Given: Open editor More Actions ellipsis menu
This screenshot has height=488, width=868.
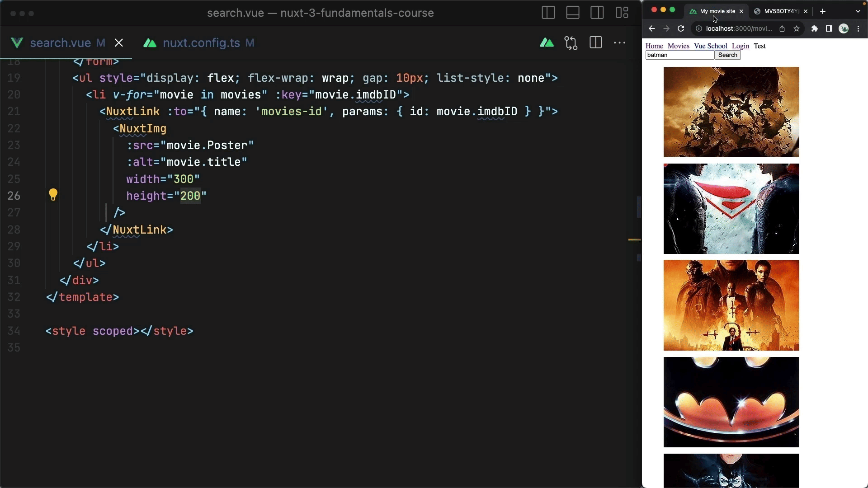Looking at the screenshot, I should (x=620, y=43).
